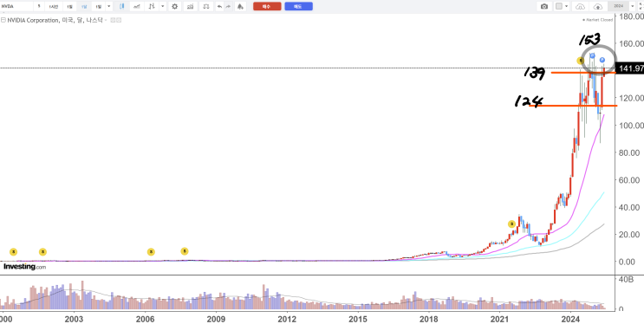Image resolution: width=644 pixels, height=324 pixels.
Task: Click the blue sell button
Action: tap(298, 7)
